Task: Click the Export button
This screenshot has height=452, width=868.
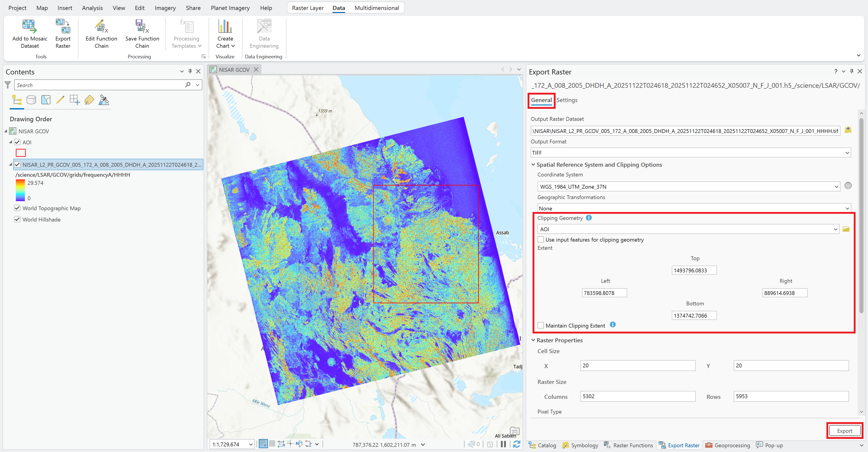Action: pos(844,431)
